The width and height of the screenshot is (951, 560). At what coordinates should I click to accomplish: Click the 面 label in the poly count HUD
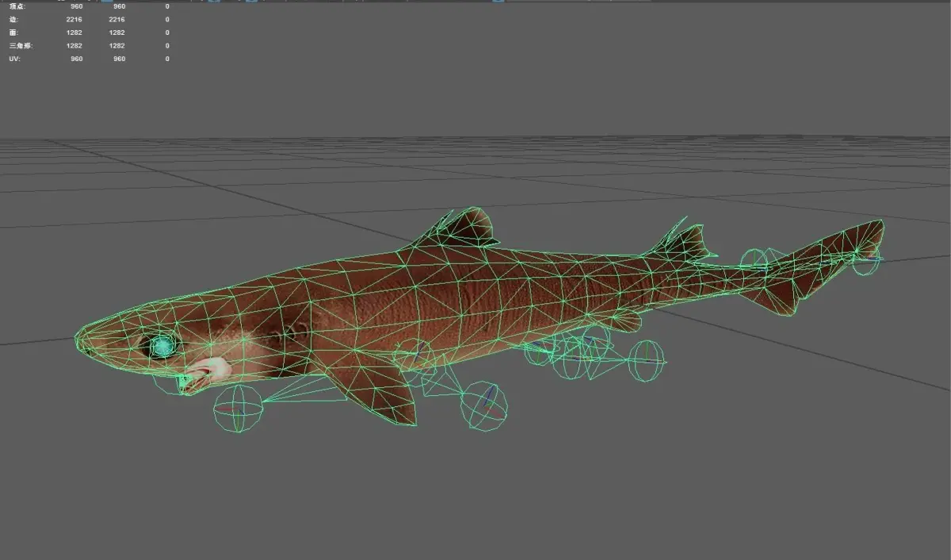click(13, 32)
